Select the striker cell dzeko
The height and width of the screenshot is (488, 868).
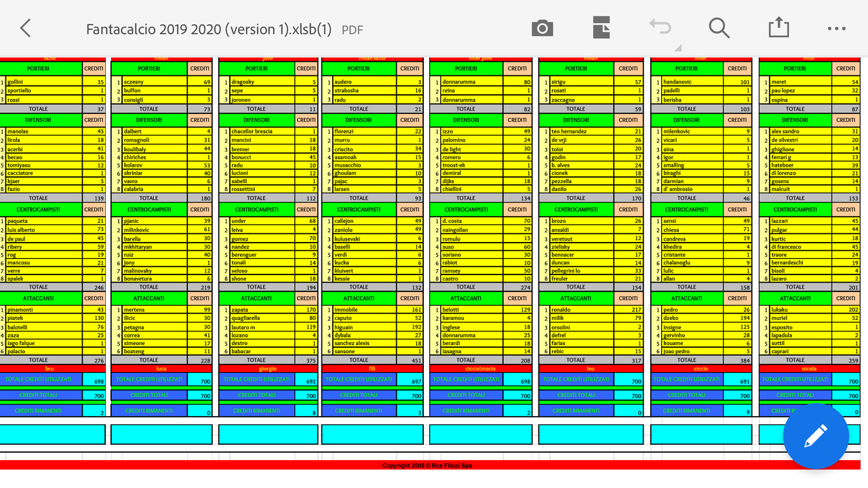coord(694,319)
